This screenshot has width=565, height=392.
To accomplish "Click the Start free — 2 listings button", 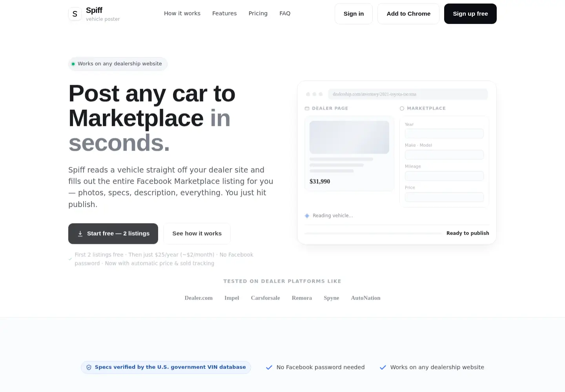I will click(x=113, y=234).
